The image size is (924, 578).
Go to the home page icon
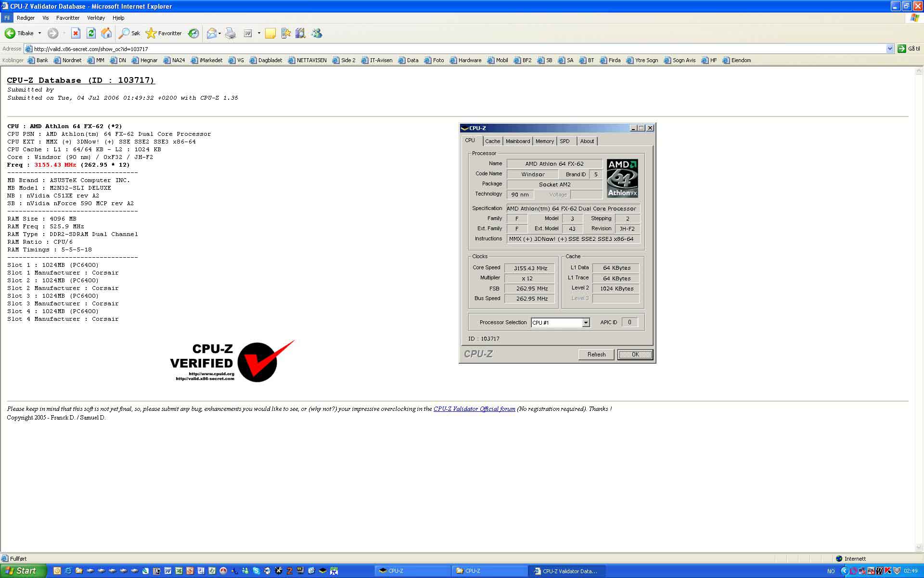[x=106, y=33]
